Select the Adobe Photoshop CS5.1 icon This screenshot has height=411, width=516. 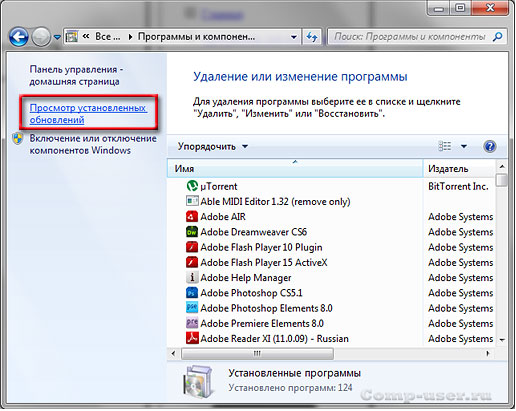pos(192,293)
